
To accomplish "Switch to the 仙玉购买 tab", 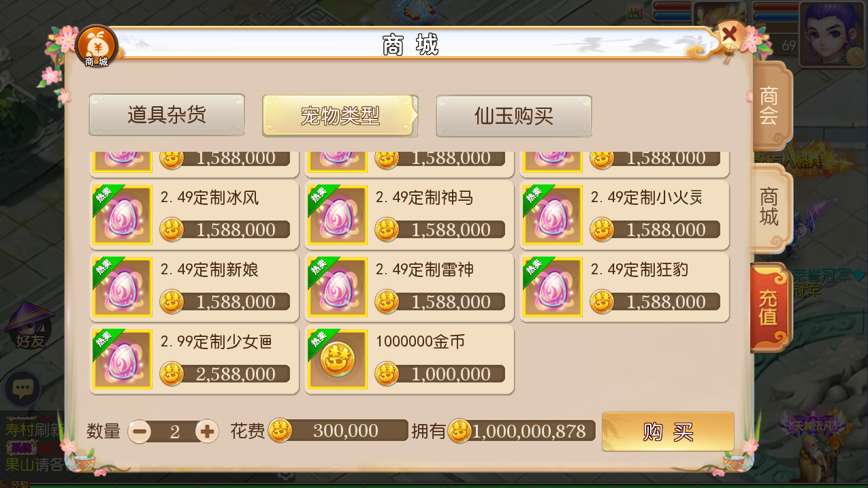I will (x=514, y=116).
